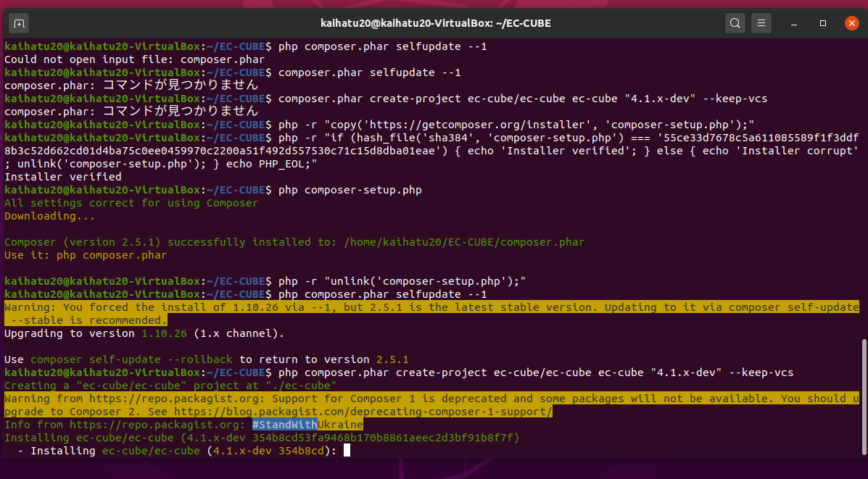Viewport: 868px width, 479px height.
Task: Click the 'Downloading...' output line
Action: (50, 216)
